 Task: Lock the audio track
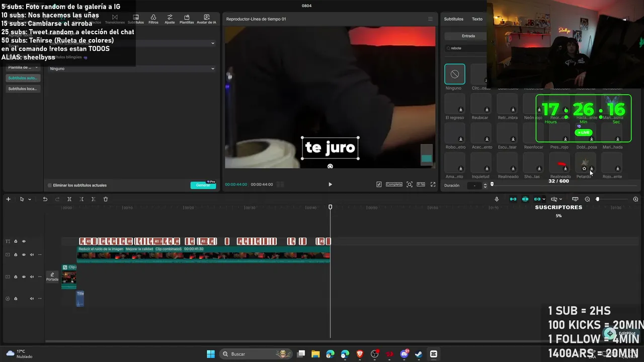tap(16, 299)
